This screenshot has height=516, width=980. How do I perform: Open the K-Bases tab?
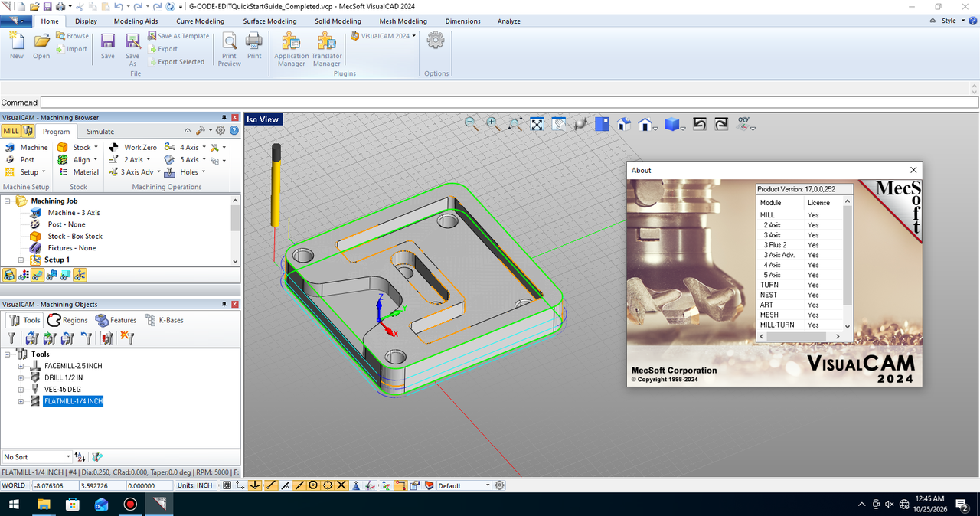pos(163,320)
